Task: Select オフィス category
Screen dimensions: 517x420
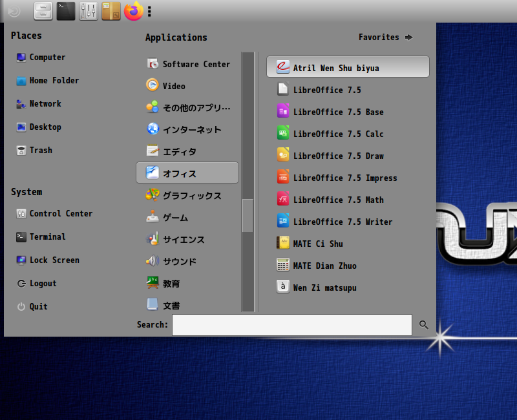Action: coord(187,173)
